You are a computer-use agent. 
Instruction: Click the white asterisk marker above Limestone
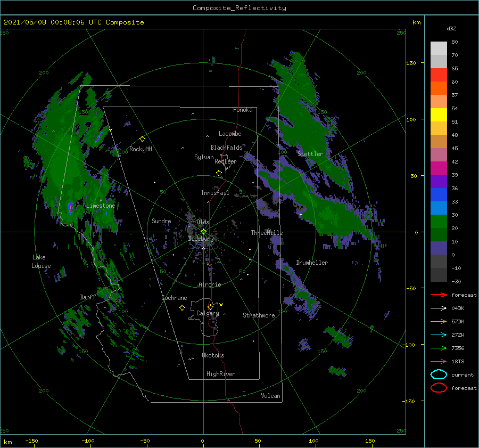pyautogui.click(x=101, y=201)
